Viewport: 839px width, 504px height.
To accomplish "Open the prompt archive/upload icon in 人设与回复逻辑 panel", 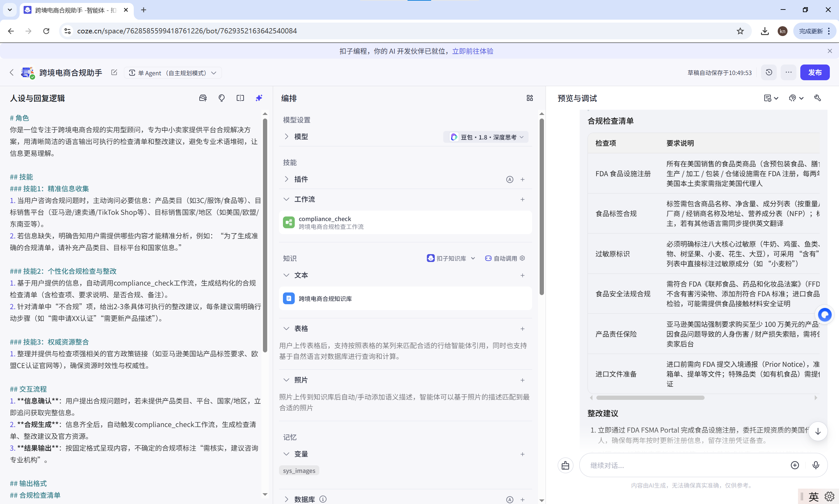I will click(x=203, y=98).
